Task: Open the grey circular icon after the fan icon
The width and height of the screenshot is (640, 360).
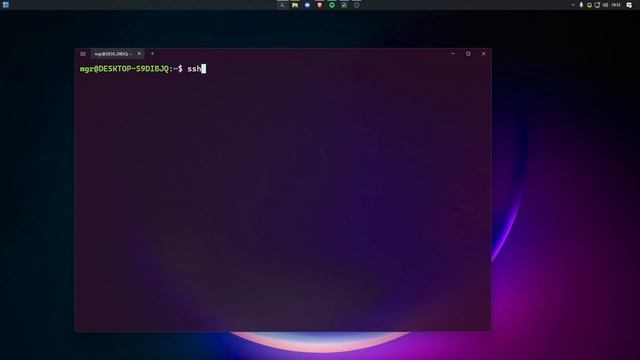Action: 356,5
